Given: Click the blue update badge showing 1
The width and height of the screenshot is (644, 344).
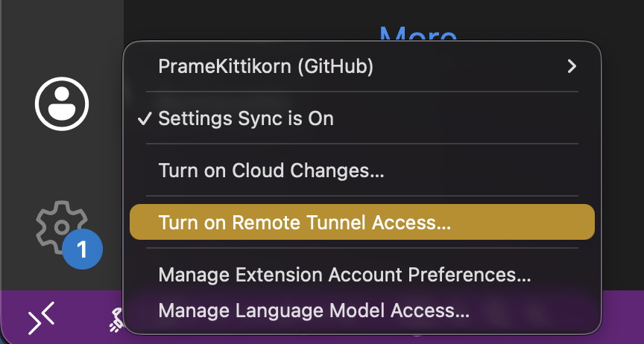Looking at the screenshot, I should click(x=82, y=249).
